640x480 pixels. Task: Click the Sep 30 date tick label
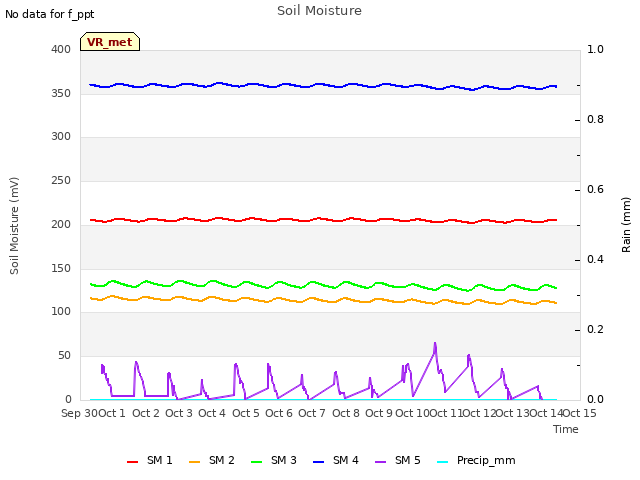(x=80, y=413)
